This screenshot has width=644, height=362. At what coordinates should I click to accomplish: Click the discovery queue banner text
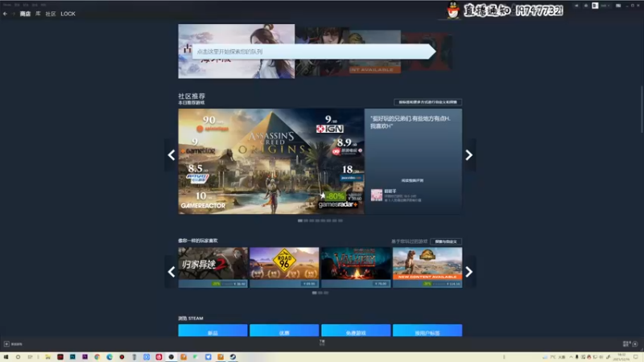coord(229,51)
